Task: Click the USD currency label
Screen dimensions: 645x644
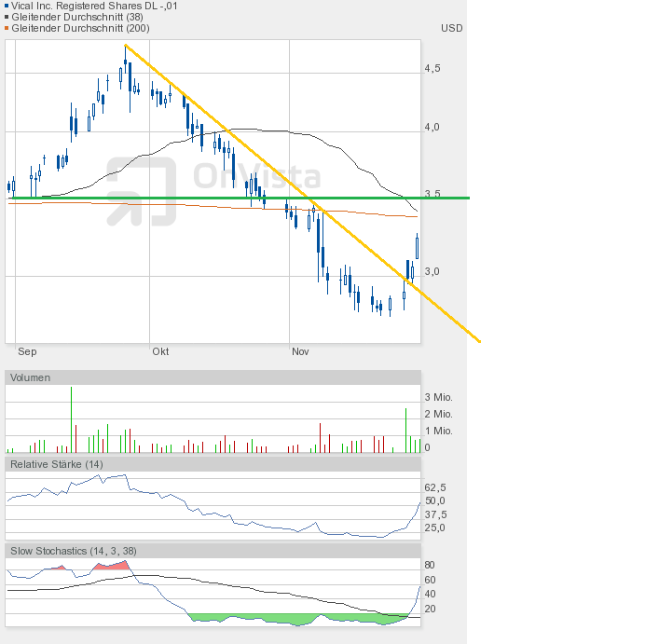Action: coord(451,28)
